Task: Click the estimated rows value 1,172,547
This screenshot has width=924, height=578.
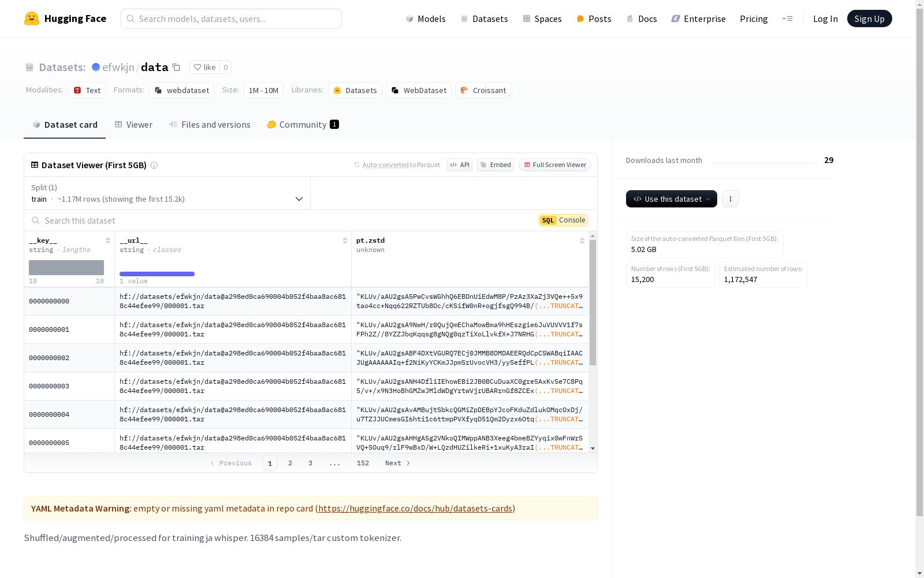Action: tap(740, 280)
